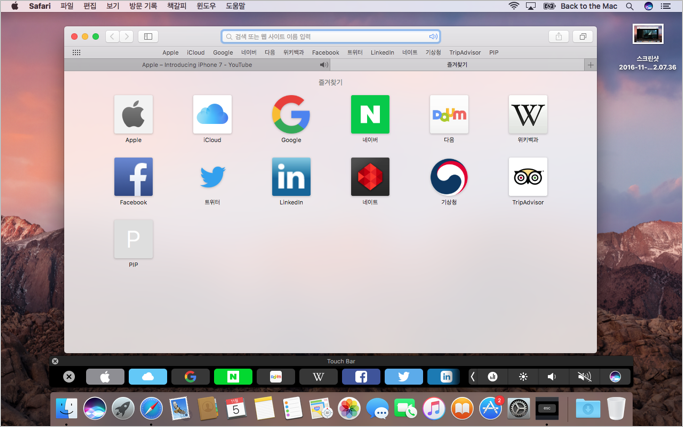Toggle audio icon in the address bar
The image size is (683, 427).
point(433,37)
